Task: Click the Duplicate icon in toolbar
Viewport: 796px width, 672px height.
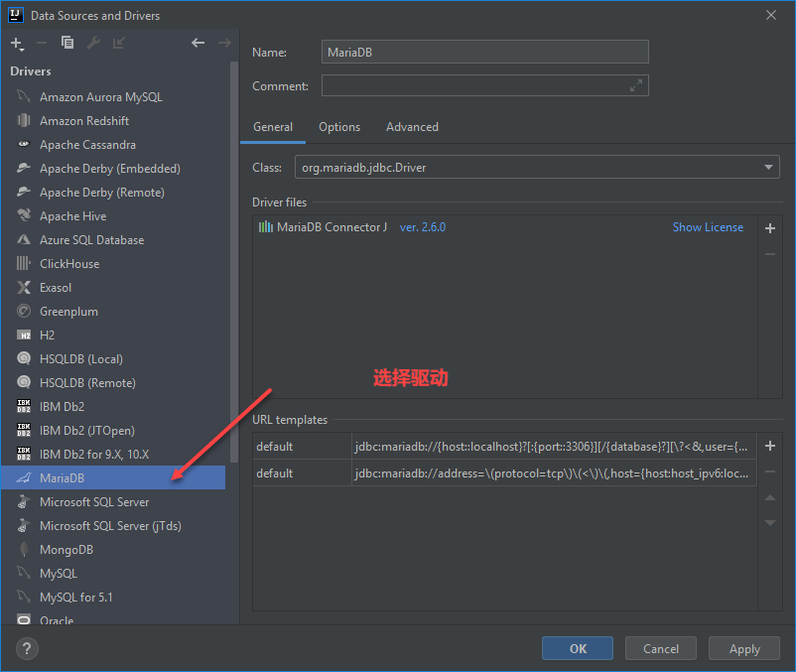Action: 67,43
